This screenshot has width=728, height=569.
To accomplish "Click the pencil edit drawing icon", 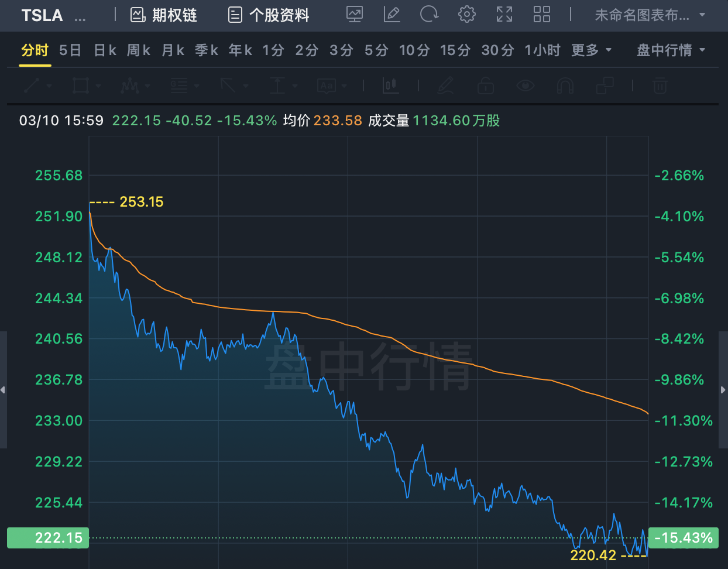I will (x=392, y=15).
